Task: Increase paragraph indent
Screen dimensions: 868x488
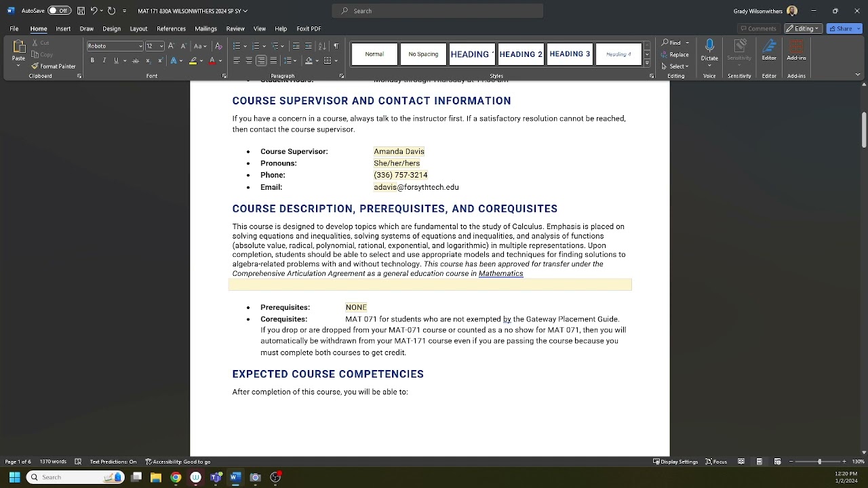Action: [309, 46]
